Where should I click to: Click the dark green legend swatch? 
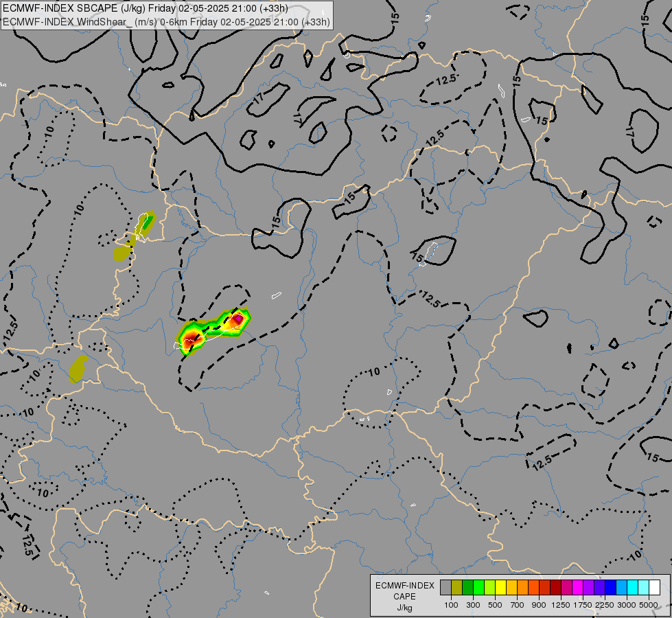467,587
